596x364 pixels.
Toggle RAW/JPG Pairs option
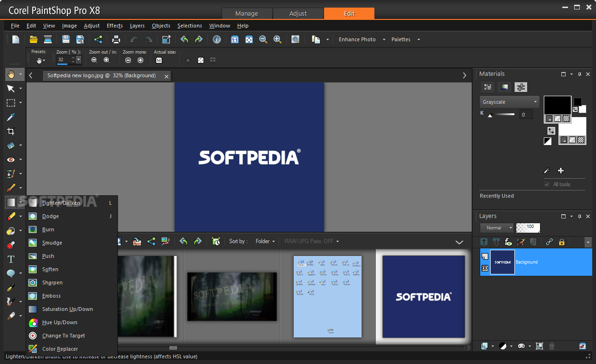311,241
